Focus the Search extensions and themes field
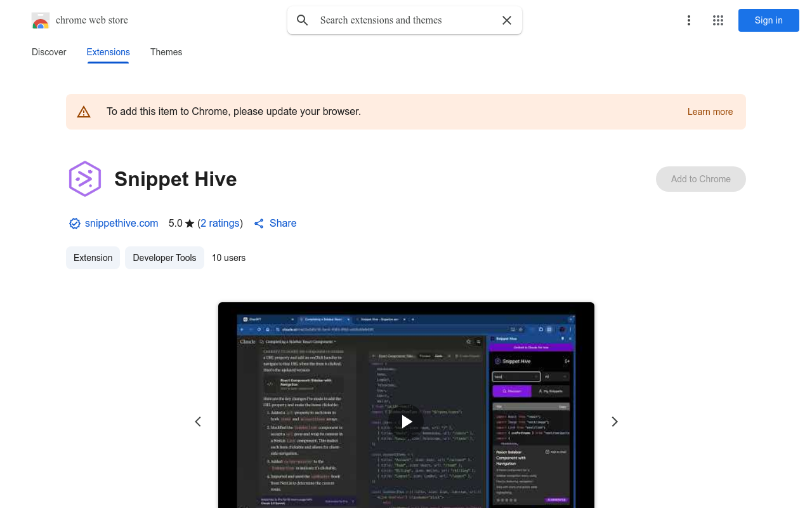 [406, 20]
